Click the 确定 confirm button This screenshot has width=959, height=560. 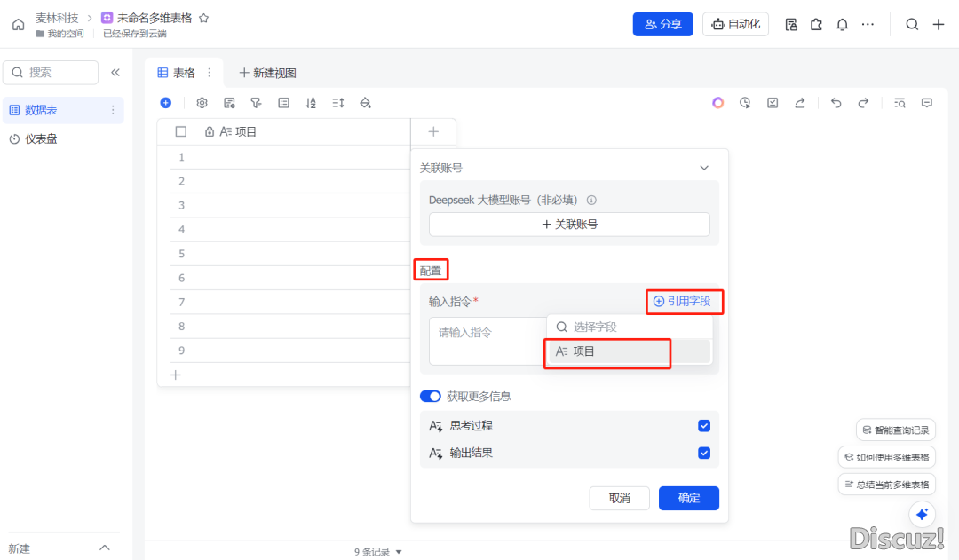[689, 498]
